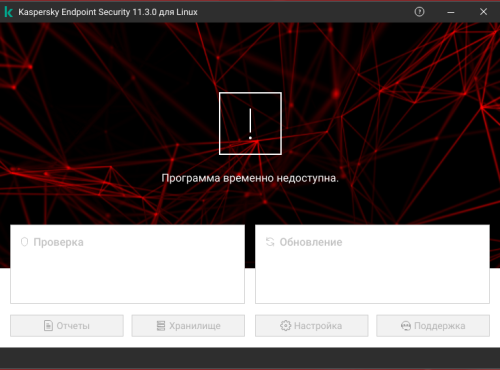This screenshot has height=370, width=500.
Task: Click the shield icon next to Проверка
Action: 24,242
